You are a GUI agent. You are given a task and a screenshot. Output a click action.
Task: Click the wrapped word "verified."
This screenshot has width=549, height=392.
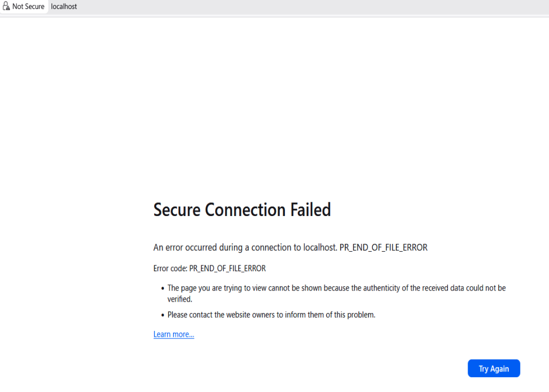pos(180,299)
